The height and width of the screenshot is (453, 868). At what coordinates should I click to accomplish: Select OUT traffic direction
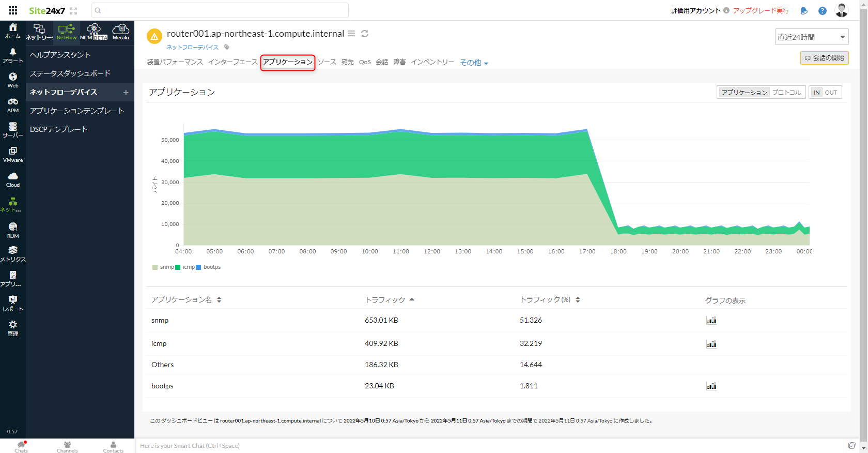click(831, 93)
